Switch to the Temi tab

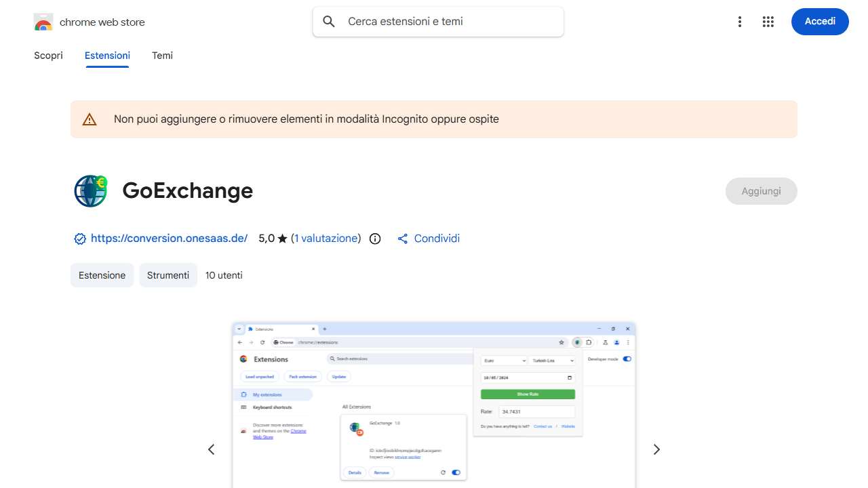[162, 56]
